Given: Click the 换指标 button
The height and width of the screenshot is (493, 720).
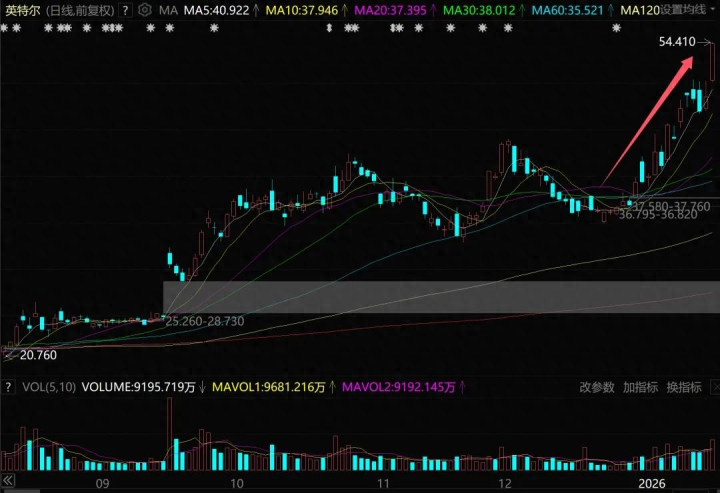Looking at the screenshot, I should pyautogui.click(x=684, y=387).
